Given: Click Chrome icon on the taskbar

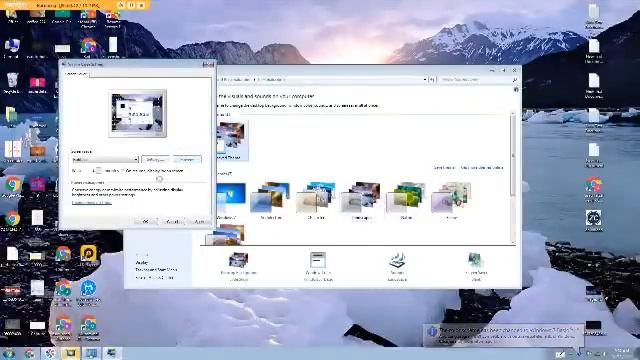Looking at the screenshot, I should coord(29,353).
